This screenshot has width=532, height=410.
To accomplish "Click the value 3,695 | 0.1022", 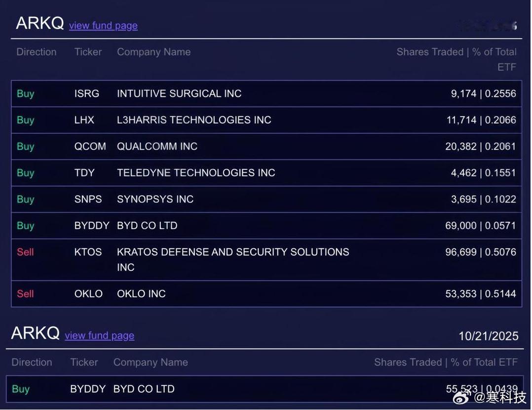I will (484, 199).
